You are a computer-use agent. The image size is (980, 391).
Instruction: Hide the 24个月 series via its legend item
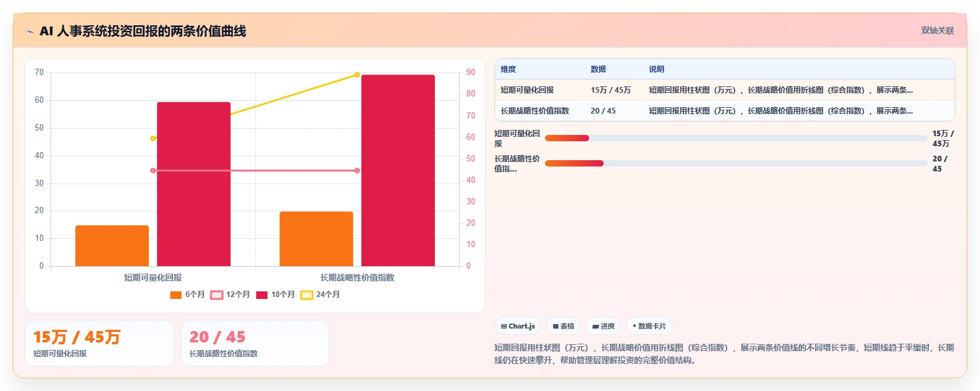pyautogui.click(x=320, y=295)
